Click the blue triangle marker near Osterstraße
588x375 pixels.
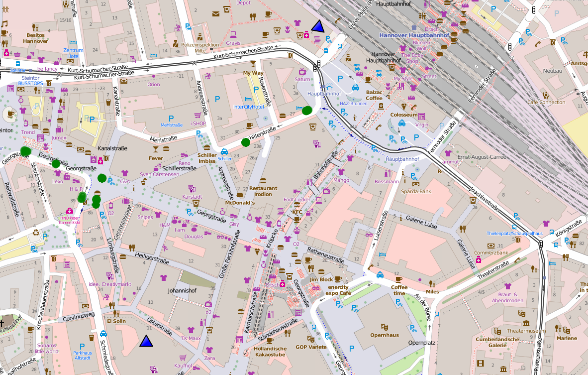click(x=146, y=341)
